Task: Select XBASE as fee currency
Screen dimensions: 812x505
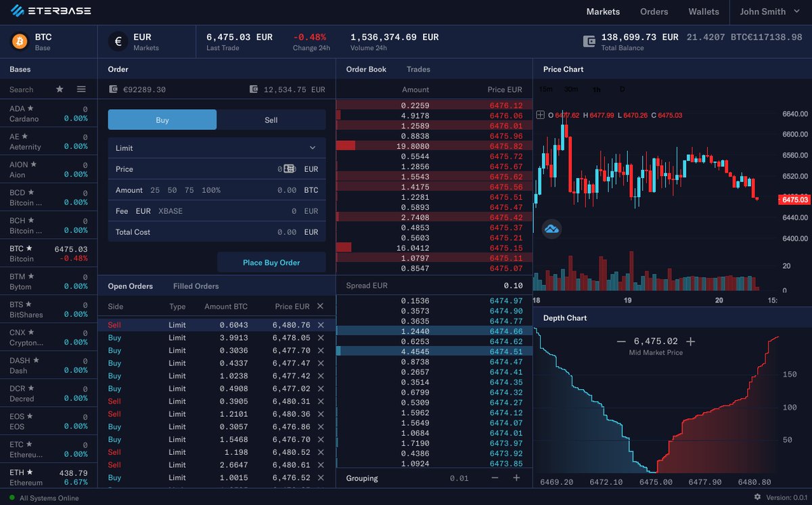Action: point(171,211)
